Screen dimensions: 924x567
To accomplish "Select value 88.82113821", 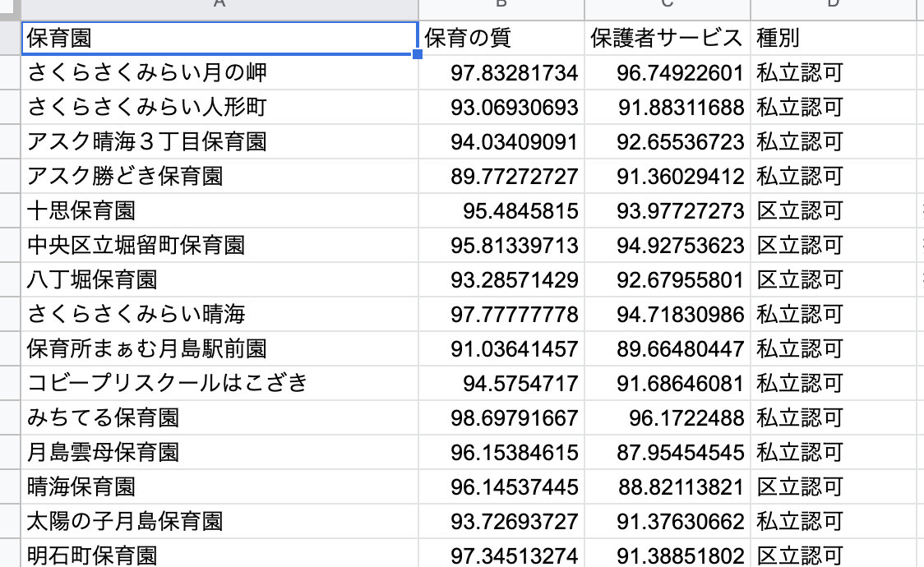I will point(667,487).
